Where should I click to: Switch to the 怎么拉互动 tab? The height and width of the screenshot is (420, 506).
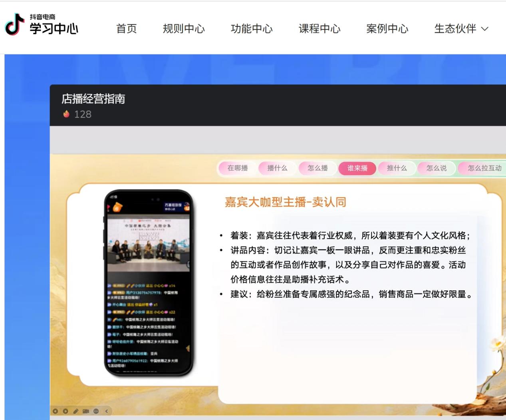click(x=483, y=168)
